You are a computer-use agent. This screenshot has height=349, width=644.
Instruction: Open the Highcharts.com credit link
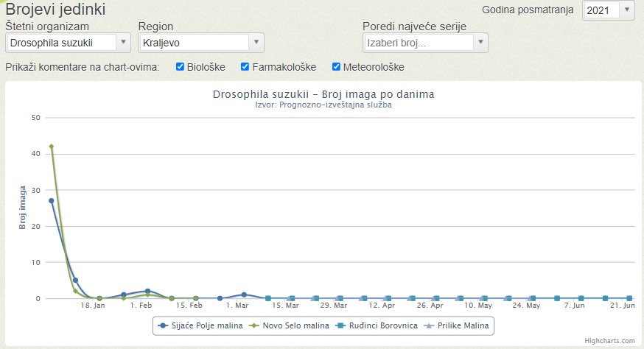coord(609,341)
